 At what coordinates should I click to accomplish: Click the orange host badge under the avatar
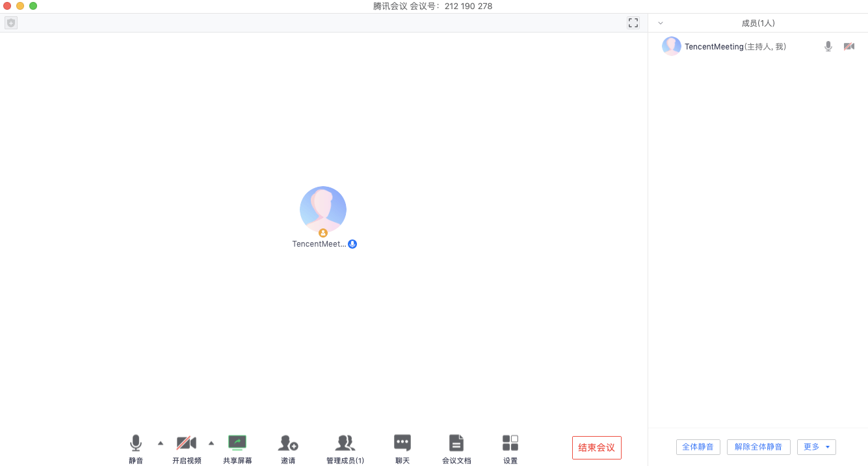323,232
